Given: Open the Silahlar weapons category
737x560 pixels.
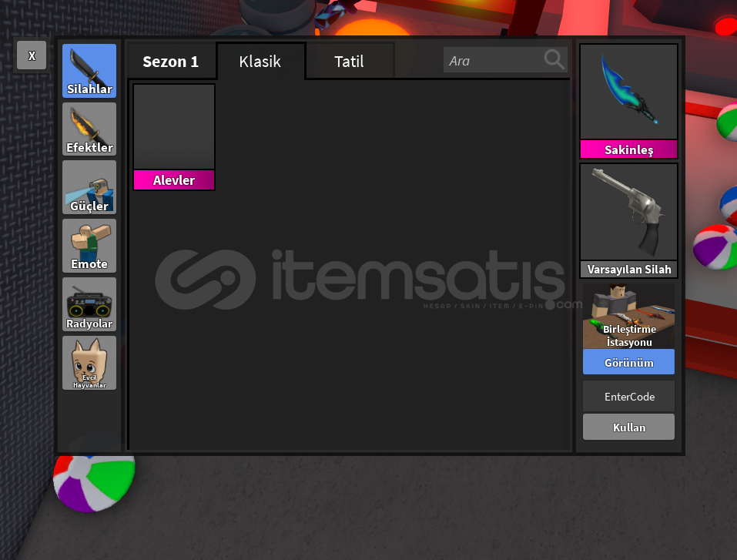Looking at the screenshot, I should click(89, 71).
